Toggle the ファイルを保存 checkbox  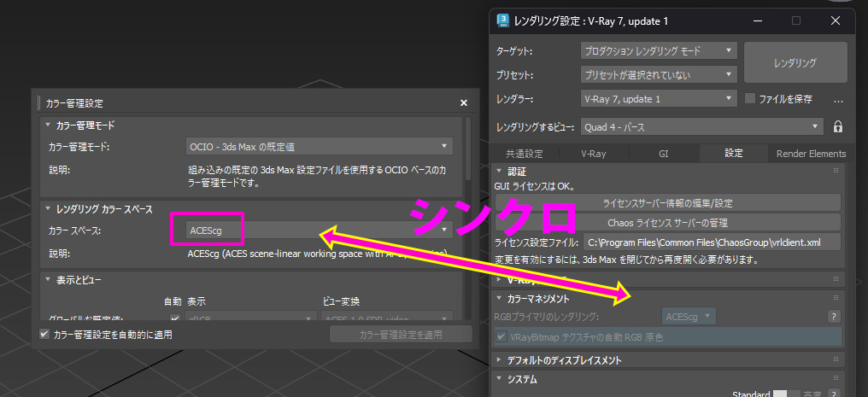coord(750,99)
